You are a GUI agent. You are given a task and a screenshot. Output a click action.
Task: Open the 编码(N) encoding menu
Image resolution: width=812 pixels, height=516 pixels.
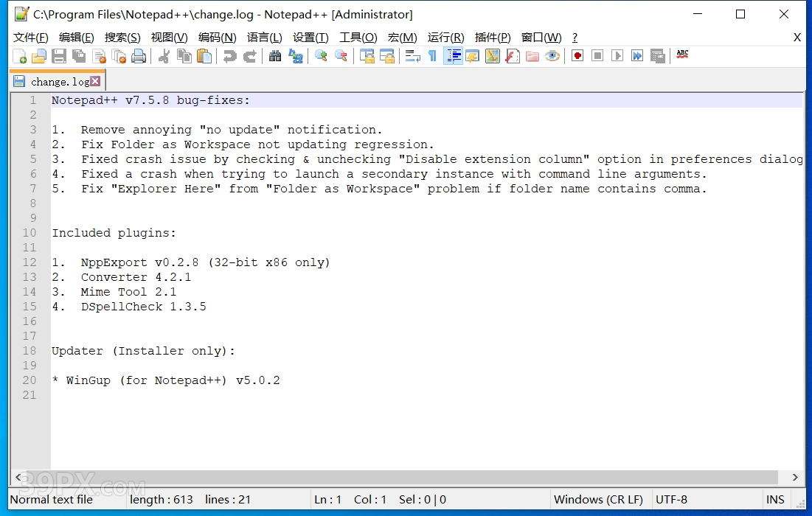(x=217, y=38)
